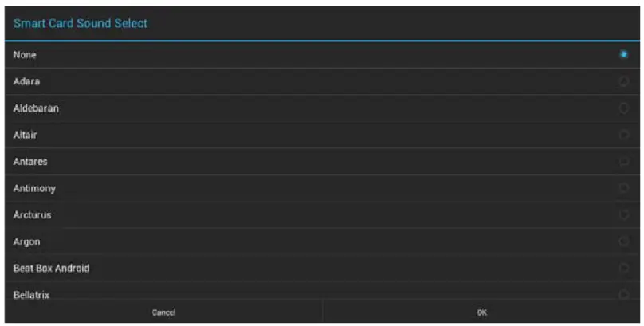This screenshot has width=644, height=326.
Task: Pick the 'Beat Box Android' sound label
Action: pos(51,268)
